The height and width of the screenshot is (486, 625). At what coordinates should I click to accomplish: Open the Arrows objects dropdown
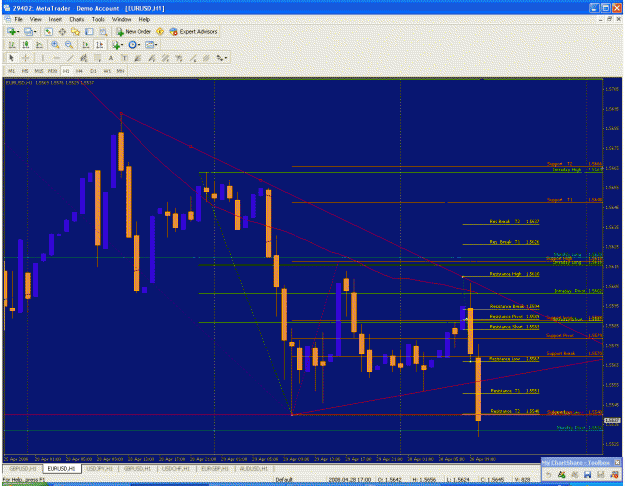222,58
